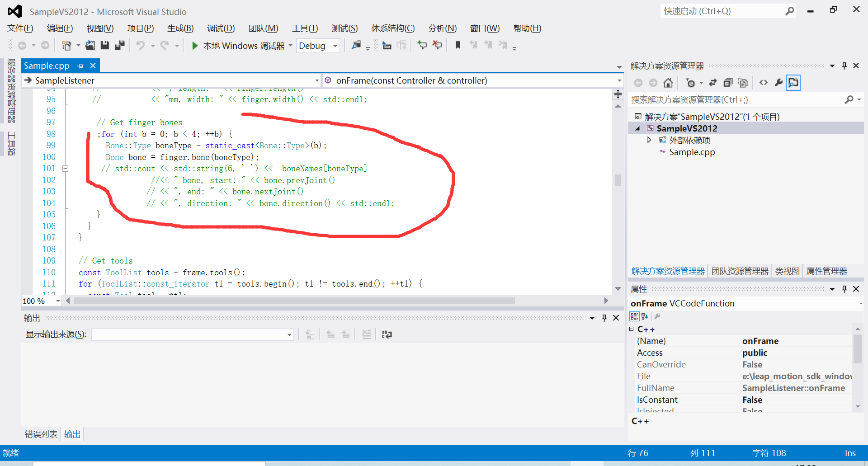
Task: Click the Quick Launch magnifier icon
Action: click(x=789, y=11)
